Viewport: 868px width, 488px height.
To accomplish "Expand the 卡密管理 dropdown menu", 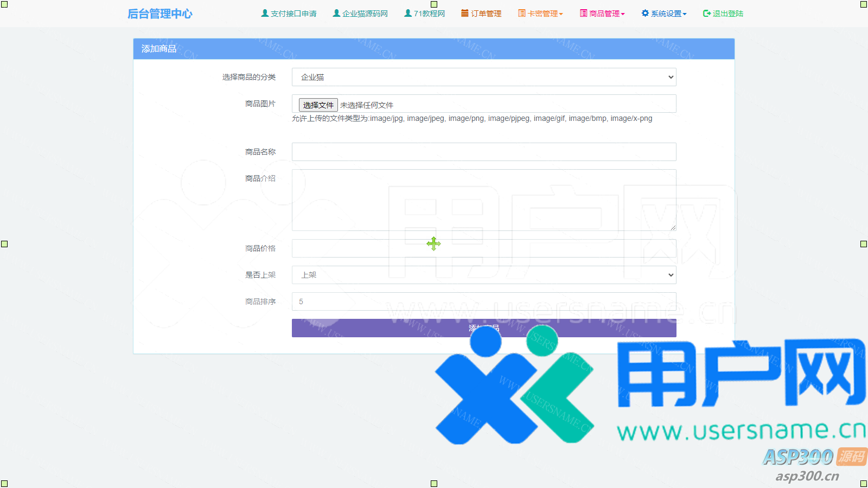I will point(545,14).
